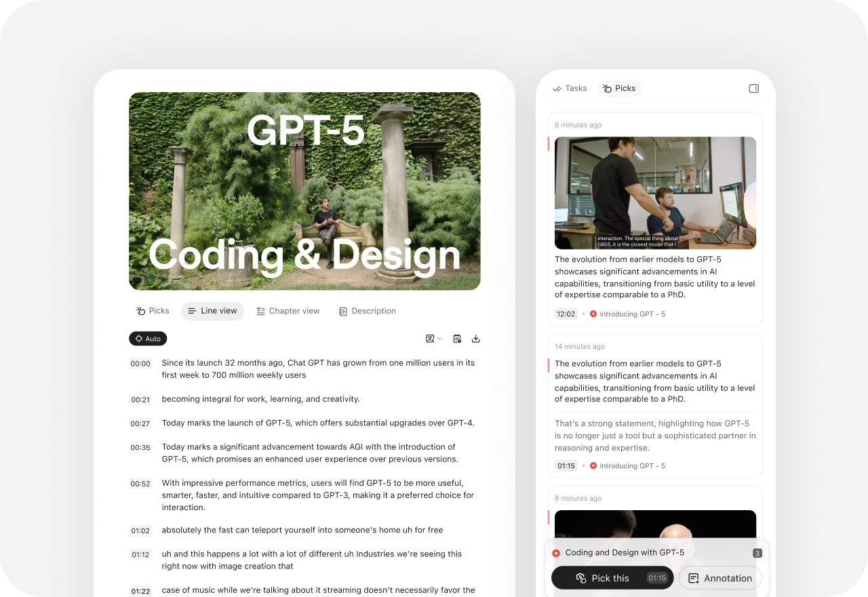Jump to timestamp 01:02 in transcript
Image resolution: width=868 pixels, height=597 pixels.
pyautogui.click(x=140, y=531)
